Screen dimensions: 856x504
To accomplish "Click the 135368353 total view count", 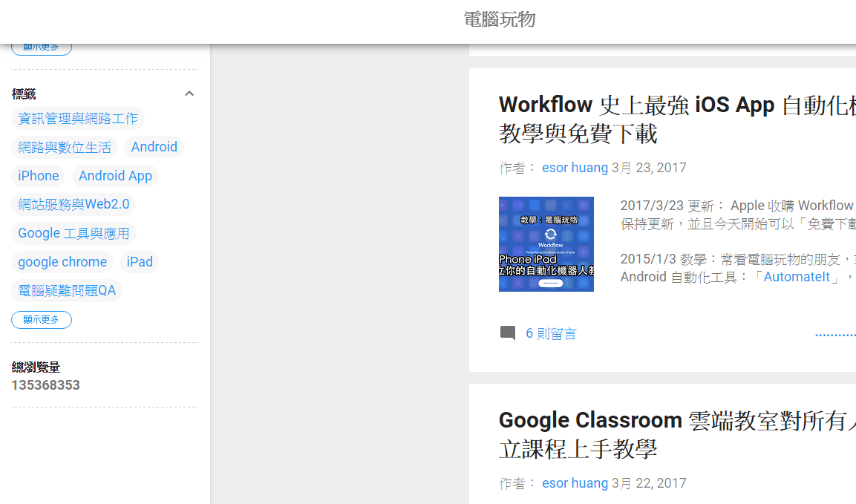I will click(x=46, y=385).
